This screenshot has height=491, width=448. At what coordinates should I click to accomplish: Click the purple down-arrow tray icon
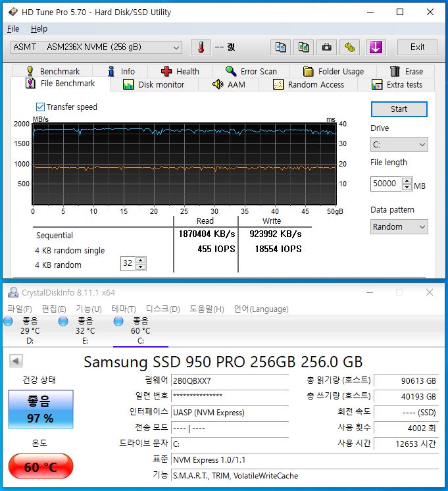click(376, 47)
